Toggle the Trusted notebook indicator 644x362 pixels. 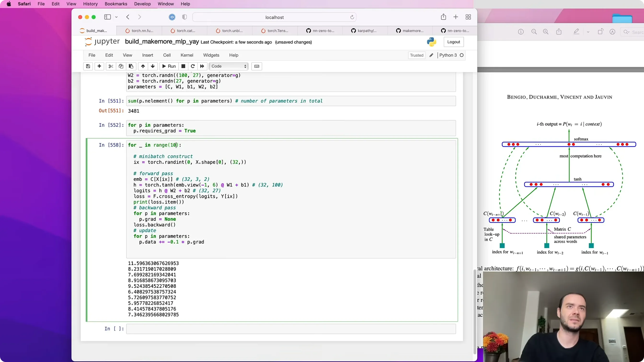click(x=417, y=55)
